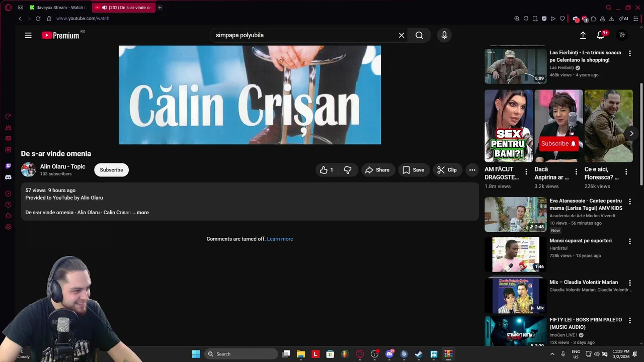Pin the page with the pinboard icon
Viewport: 644px width, 362px height.
coord(526,19)
